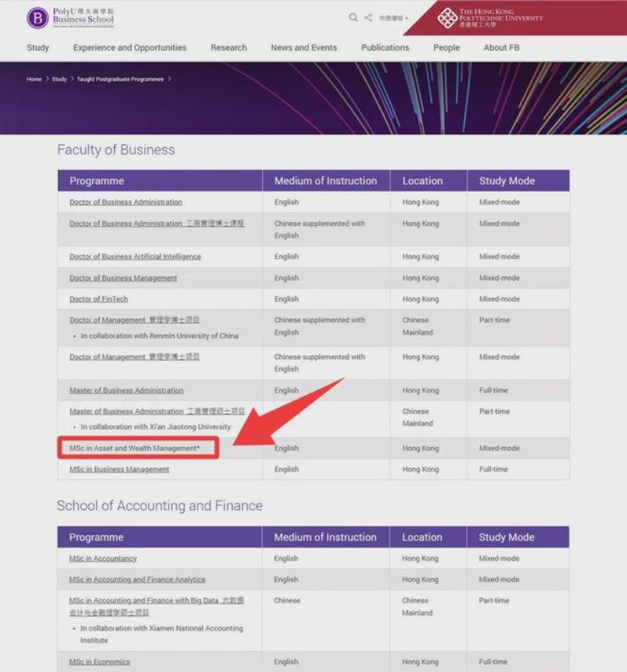Open MSc in Accounting and Finance Analytics

pos(137,580)
